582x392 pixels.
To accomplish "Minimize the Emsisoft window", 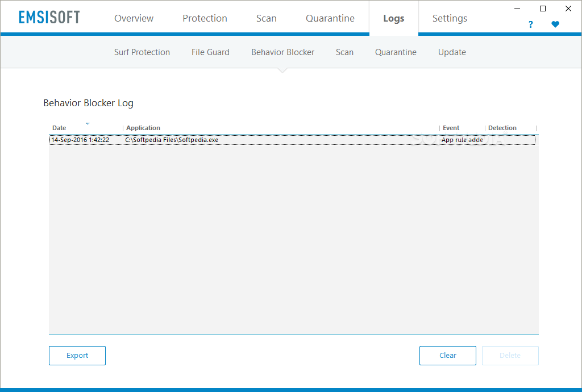I will click(517, 9).
